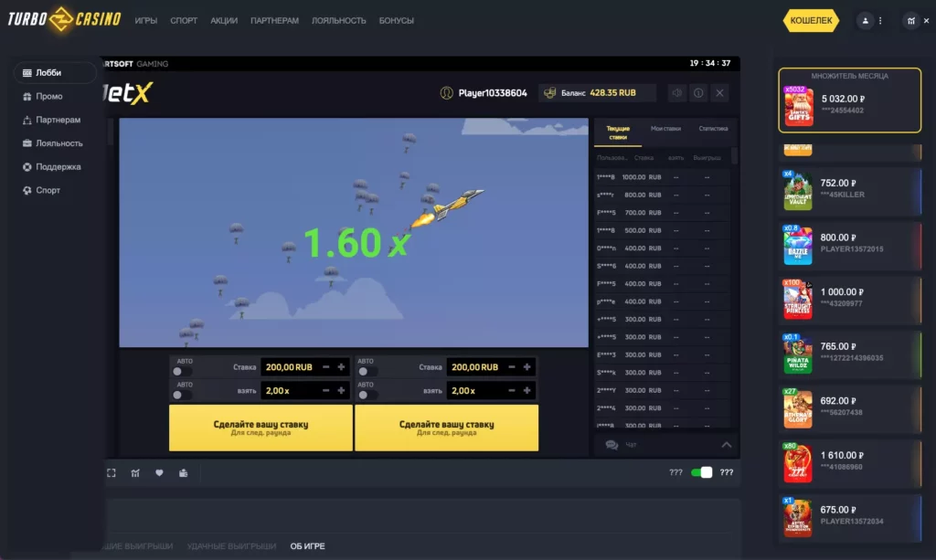The width and height of the screenshot is (936, 560).
Task: Open the chat bubble icon
Action: 612,445
